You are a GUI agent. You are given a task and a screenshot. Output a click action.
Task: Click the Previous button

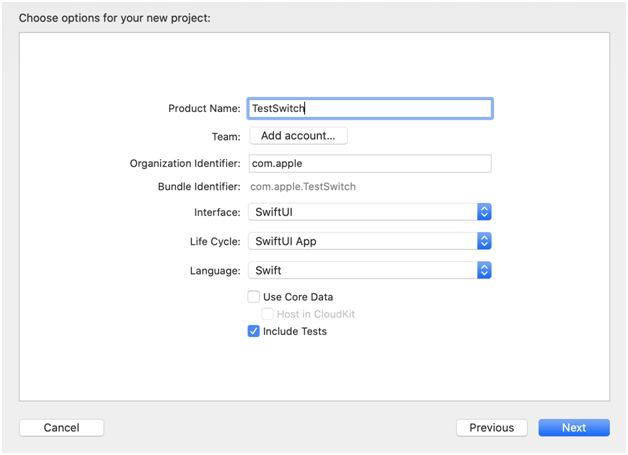(x=491, y=428)
